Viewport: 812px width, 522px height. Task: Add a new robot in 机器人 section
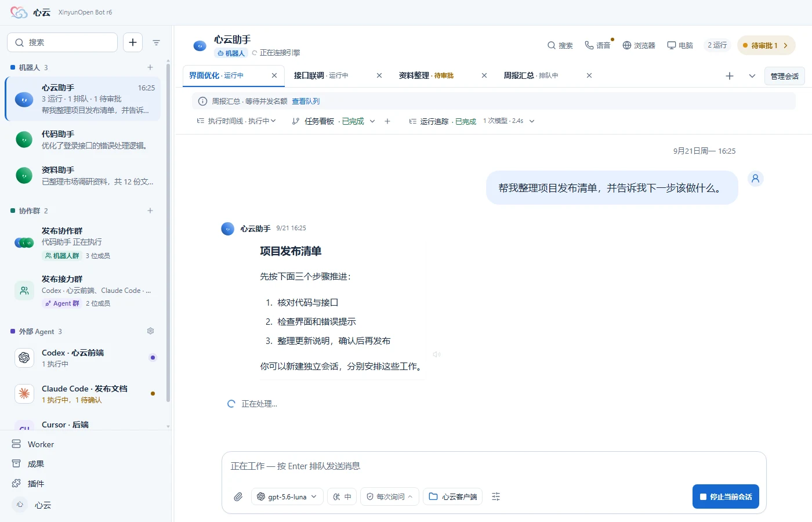coord(150,67)
